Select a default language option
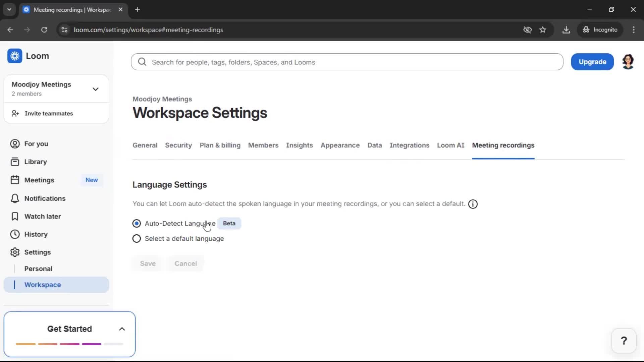Screen dimensions: 644x362 pyautogui.click(x=136, y=238)
